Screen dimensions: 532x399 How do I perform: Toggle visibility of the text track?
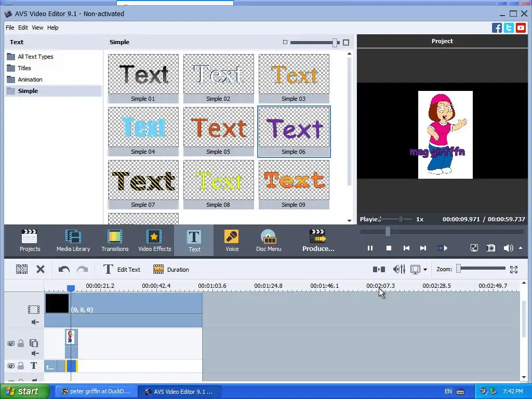(11, 366)
